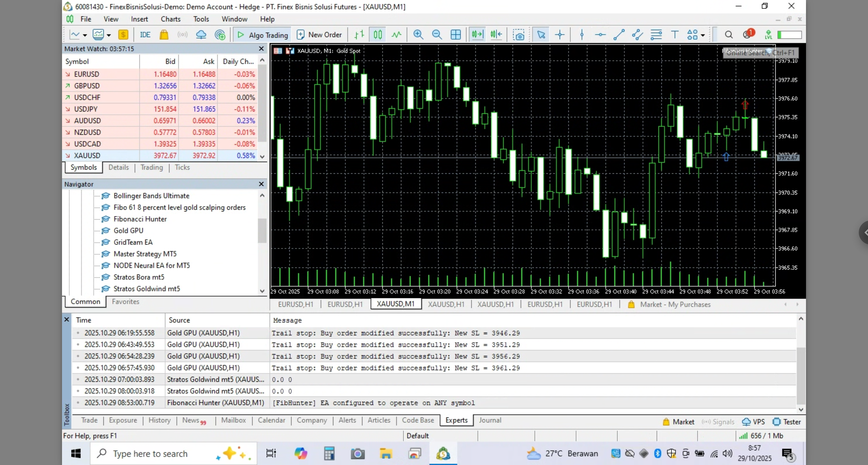
Task: Select the text label tool
Action: [x=674, y=34]
